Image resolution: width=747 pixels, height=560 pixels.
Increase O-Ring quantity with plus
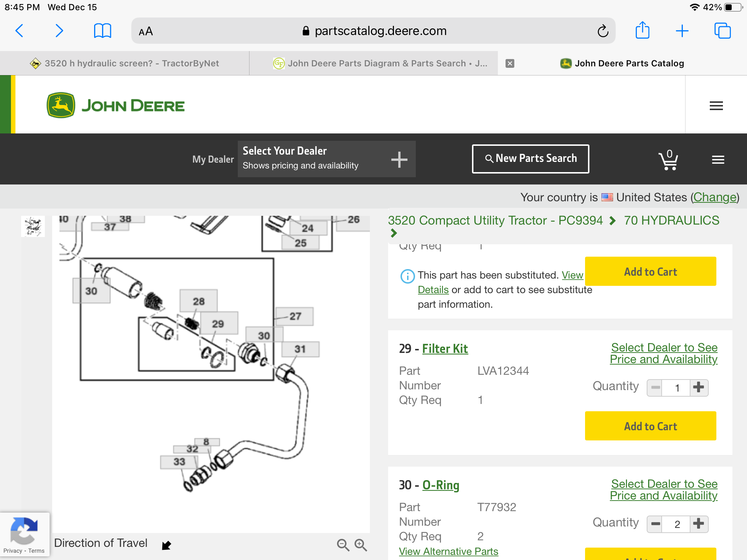699,524
